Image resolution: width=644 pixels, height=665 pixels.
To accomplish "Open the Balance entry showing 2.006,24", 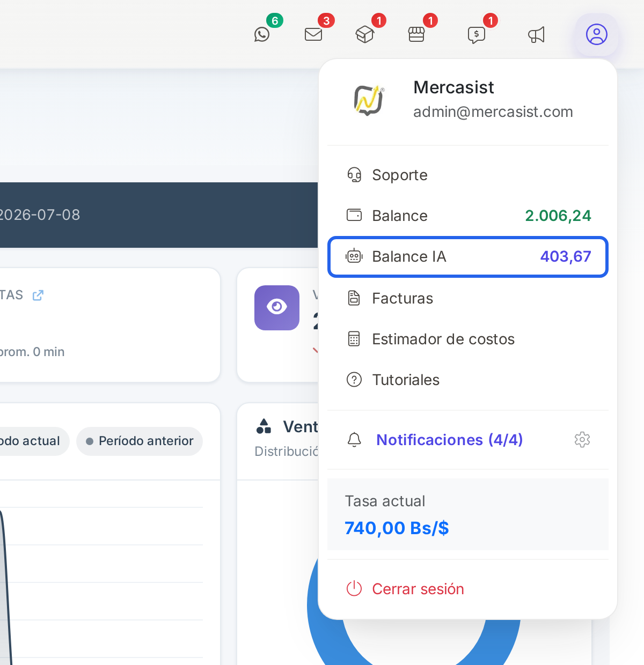I will pyautogui.click(x=468, y=216).
